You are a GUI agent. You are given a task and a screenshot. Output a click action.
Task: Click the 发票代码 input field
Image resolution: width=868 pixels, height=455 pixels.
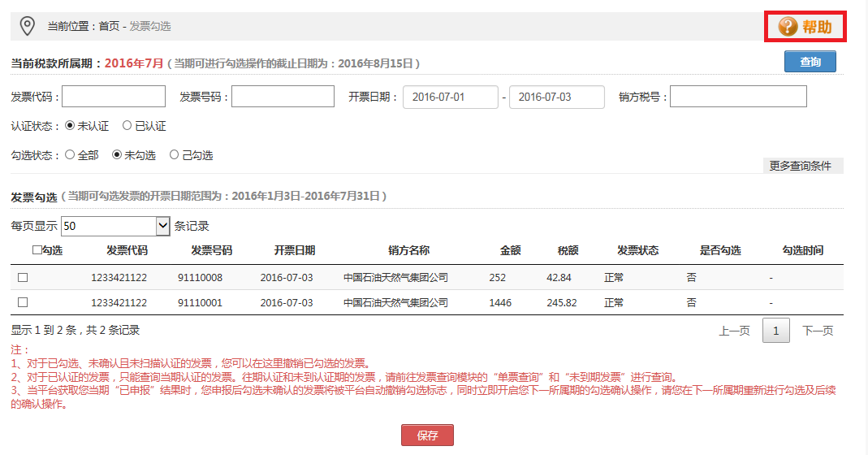(x=114, y=97)
